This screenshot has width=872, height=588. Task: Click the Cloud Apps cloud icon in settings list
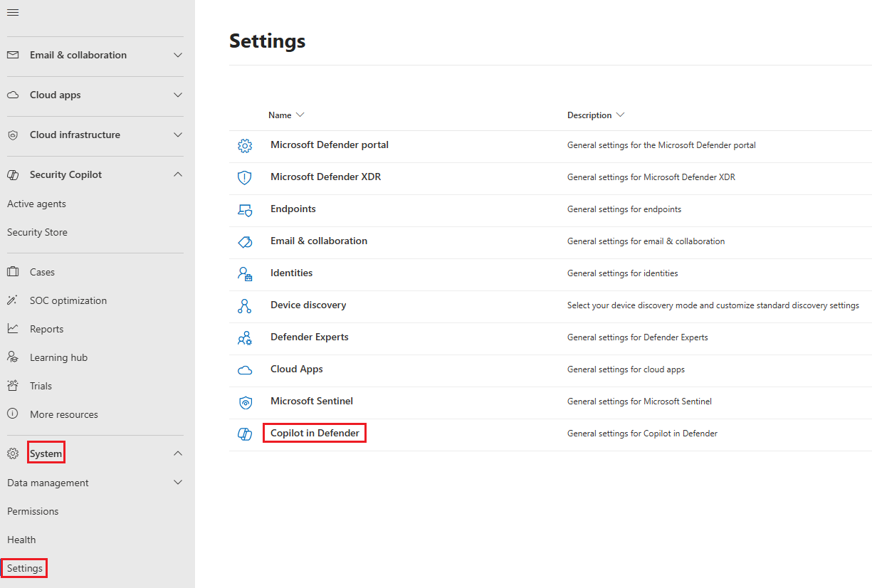coord(245,370)
